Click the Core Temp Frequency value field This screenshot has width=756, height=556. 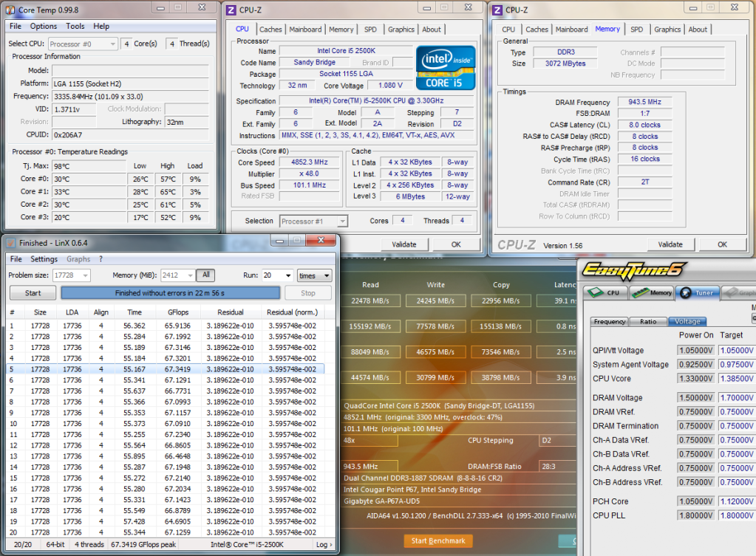pos(130,97)
